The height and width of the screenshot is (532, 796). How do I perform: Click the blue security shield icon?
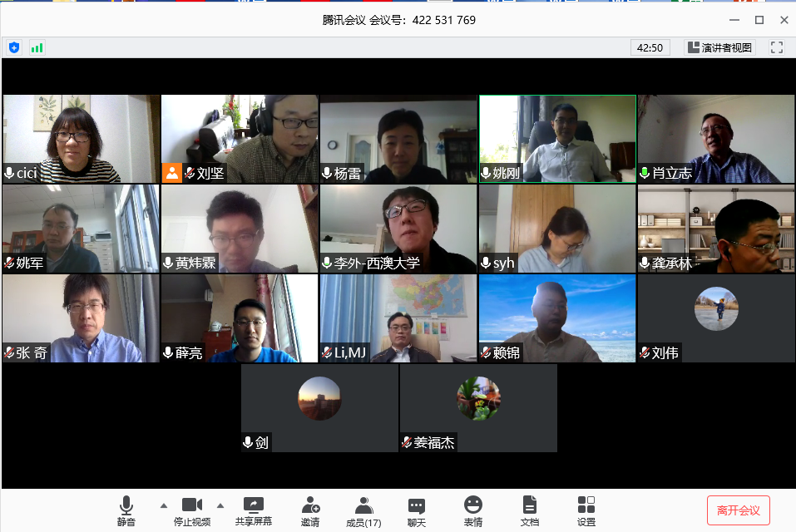(x=14, y=47)
